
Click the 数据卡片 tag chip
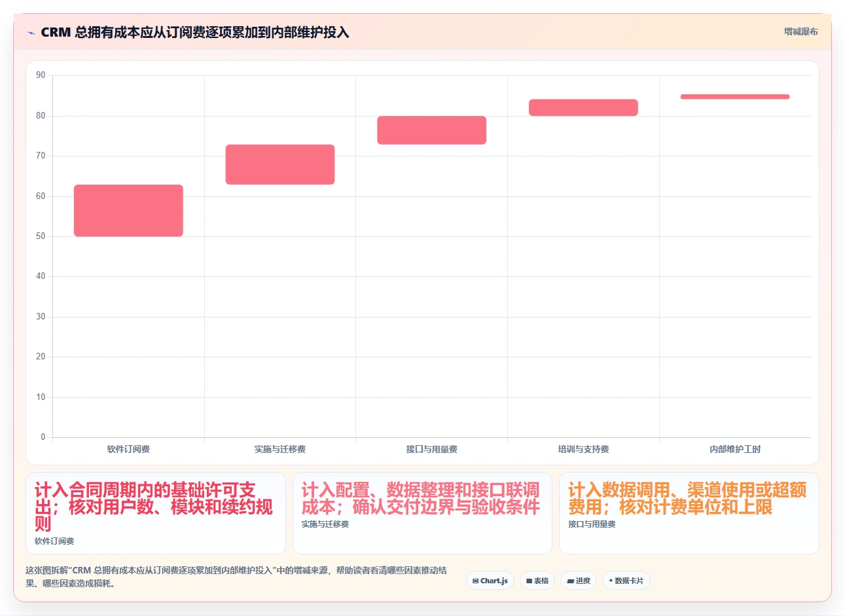pos(626,581)
